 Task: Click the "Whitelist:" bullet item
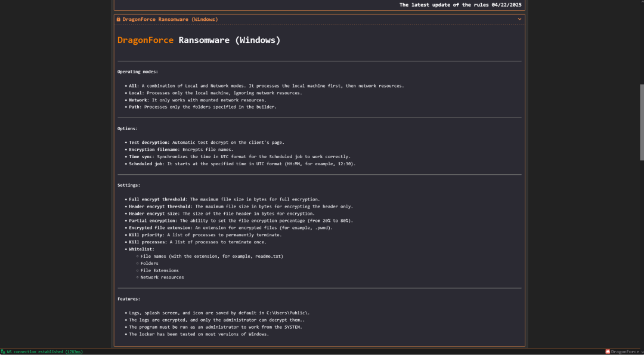(142, 249)
